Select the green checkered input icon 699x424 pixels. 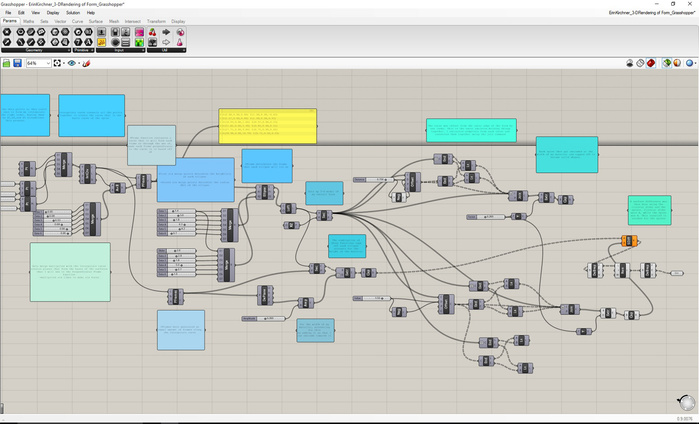click(140, 42)
